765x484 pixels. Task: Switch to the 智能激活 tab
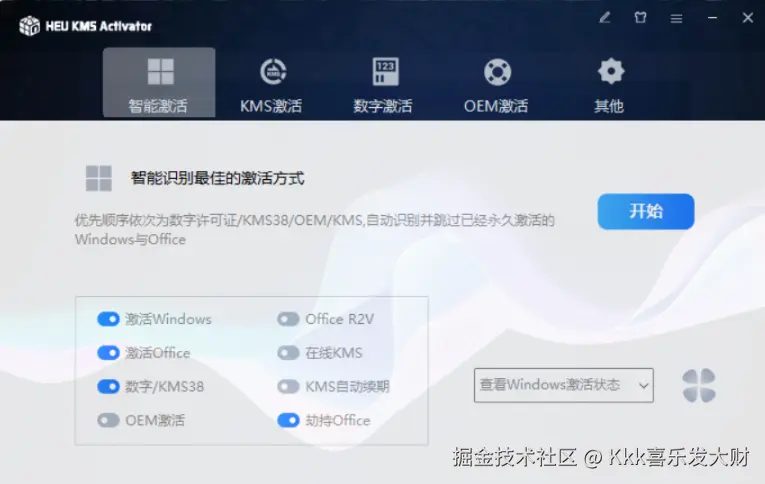coord(159,82)
